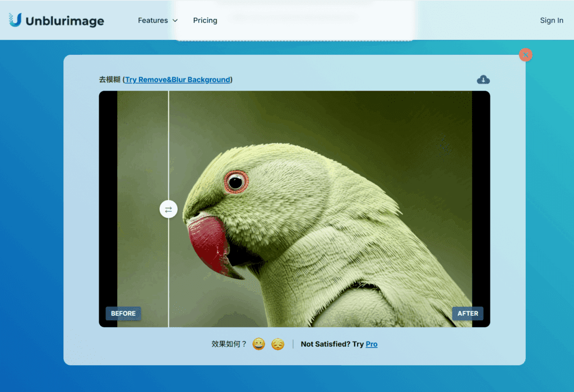Click the 去模糊 heading text
This screenshot has width=574, height=392.
[x=109, y=80]
